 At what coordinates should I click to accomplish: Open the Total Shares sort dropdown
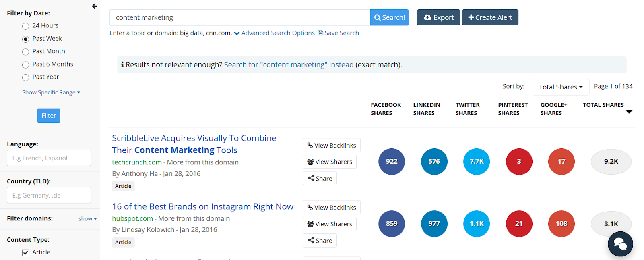point(560,87)
